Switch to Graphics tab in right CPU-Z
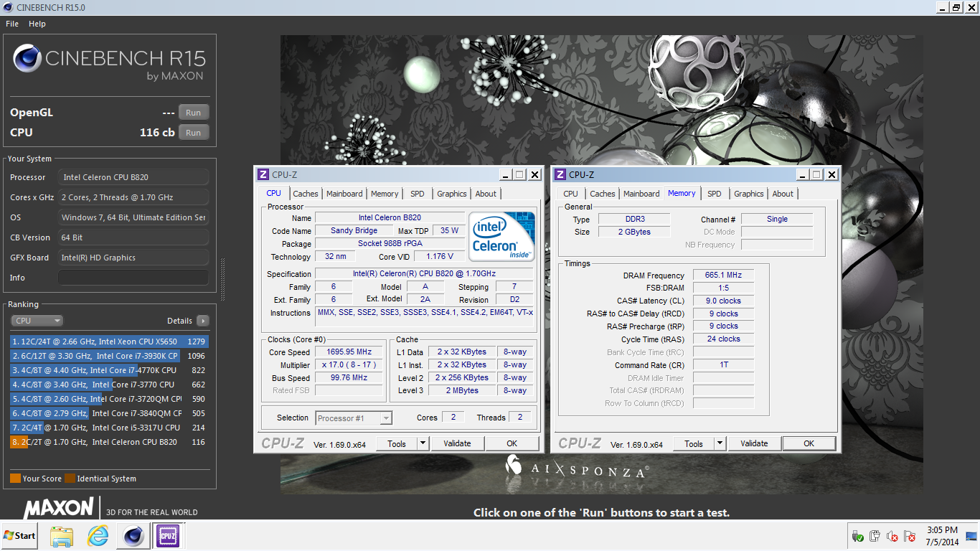980x551 pixels. (749, 194)
